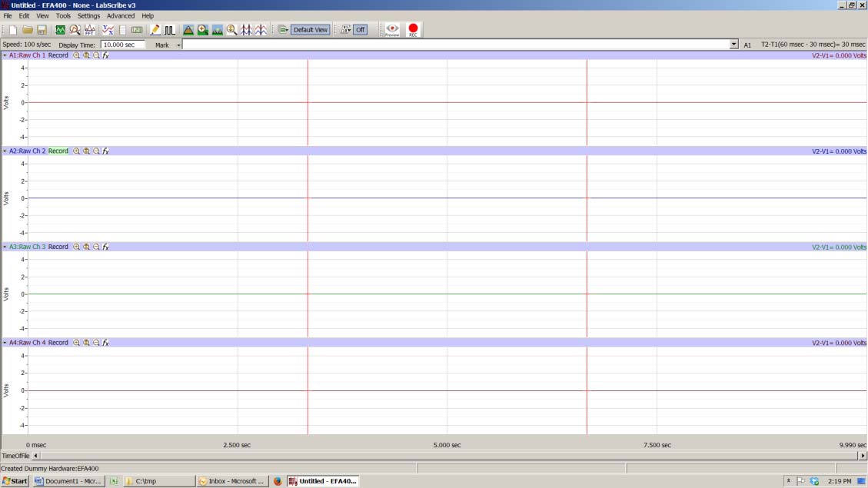Screen dimensions: 868x488
Task: Expand the marks list dropdown near A1
Action: pos(733,45)
